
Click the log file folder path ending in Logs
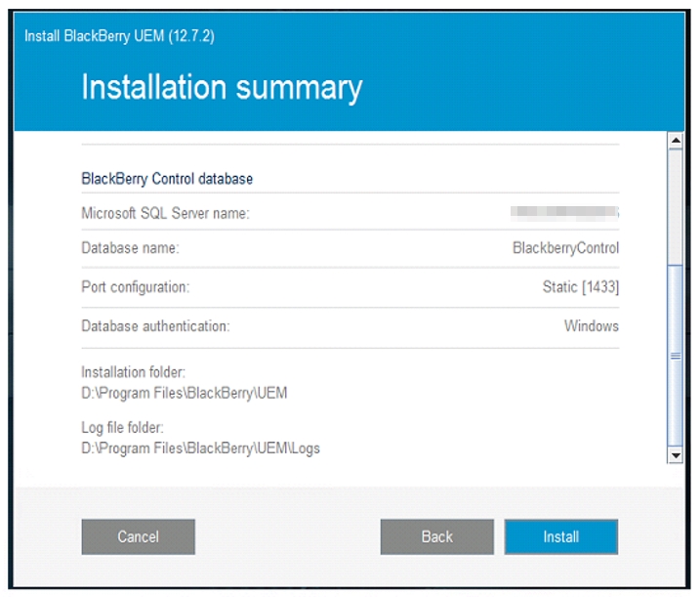(x=200, y=448)
